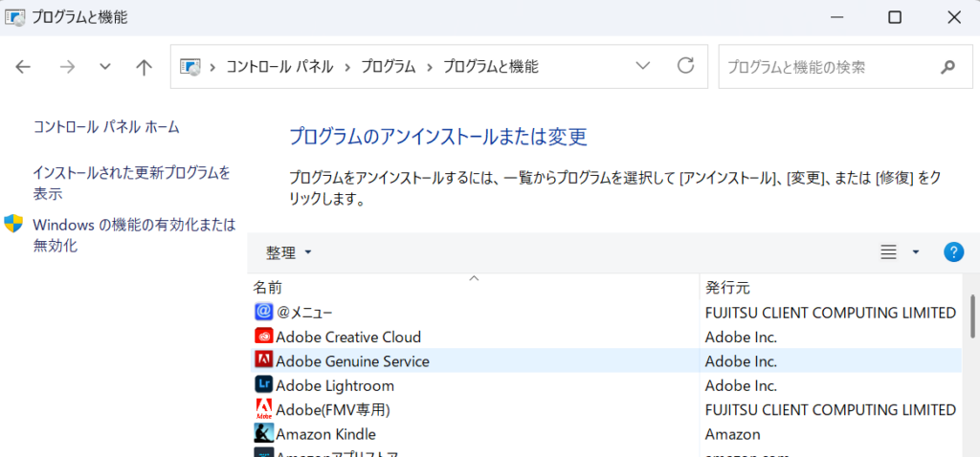980x457 pixels.
Task: Click the refresh button beside address bar
Action: pos(685,66)
